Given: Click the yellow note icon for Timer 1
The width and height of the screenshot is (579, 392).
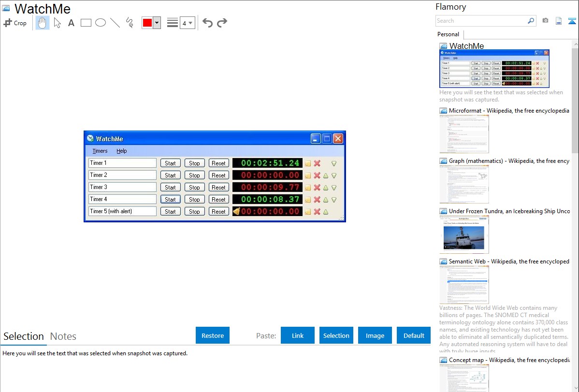Looking at the screenshot, I should [308, 163].
